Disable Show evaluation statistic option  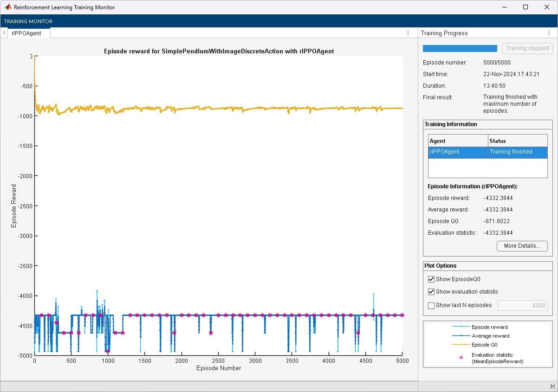(431, 292)
